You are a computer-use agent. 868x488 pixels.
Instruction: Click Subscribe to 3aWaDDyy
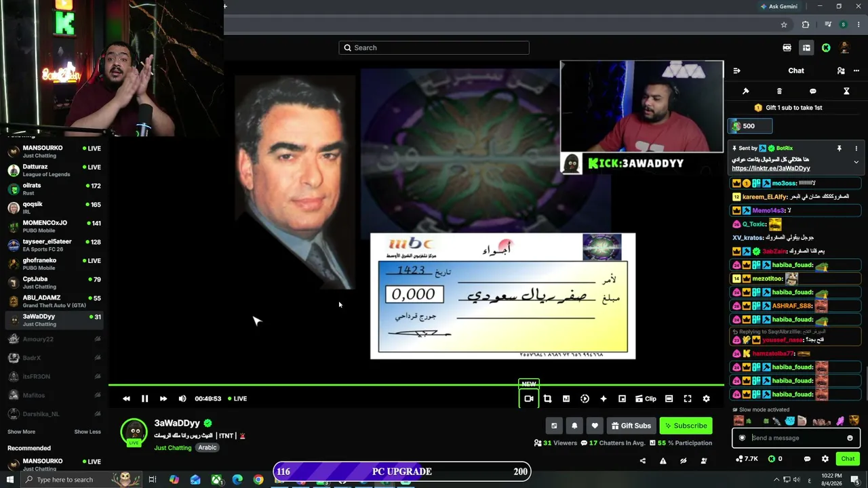686,426
